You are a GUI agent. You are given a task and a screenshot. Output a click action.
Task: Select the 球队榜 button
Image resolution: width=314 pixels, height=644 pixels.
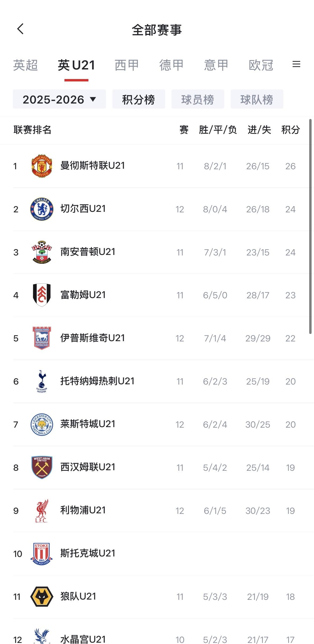coord(257,99)
